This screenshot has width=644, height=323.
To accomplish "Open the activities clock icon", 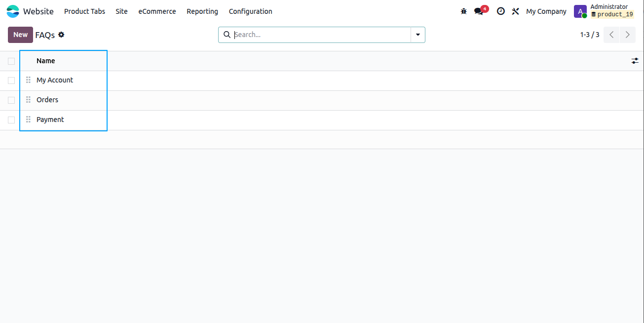I will (501, 11).
